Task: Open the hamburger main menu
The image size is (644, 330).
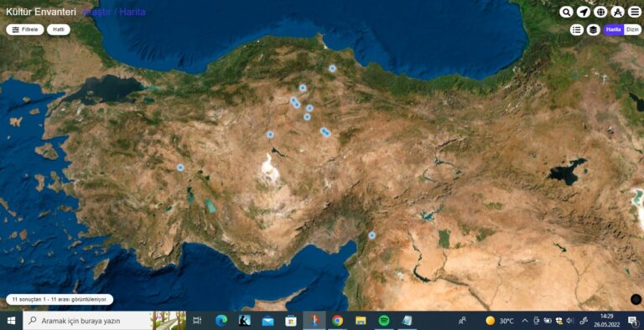Action: (x=635, y=12)
